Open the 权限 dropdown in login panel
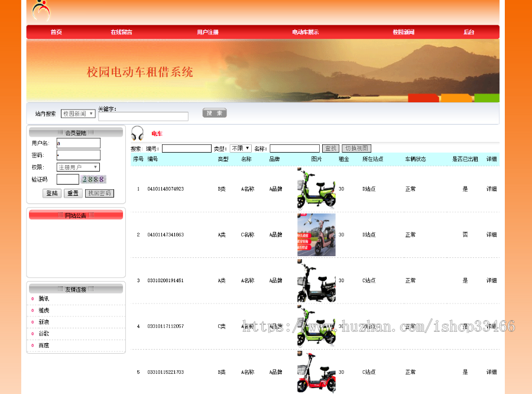532x394 pixels. (78, 167)
